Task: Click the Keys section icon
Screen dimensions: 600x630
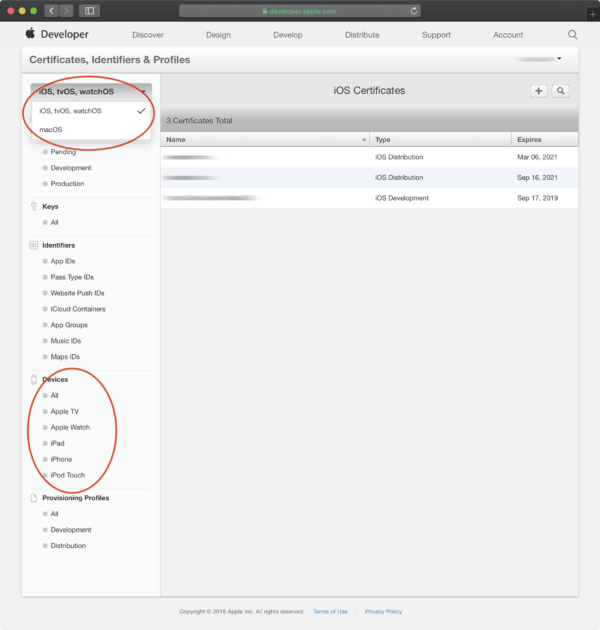Action: (34, 207)
